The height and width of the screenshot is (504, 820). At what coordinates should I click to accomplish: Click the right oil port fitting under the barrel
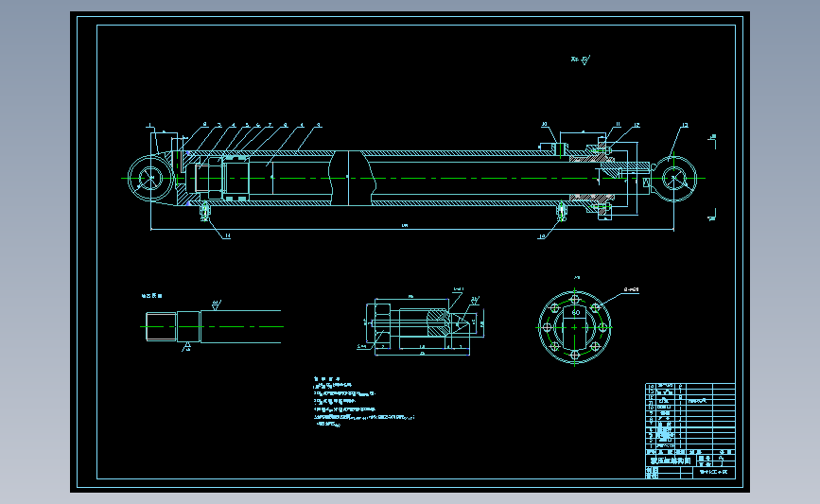tap(562, 212)
